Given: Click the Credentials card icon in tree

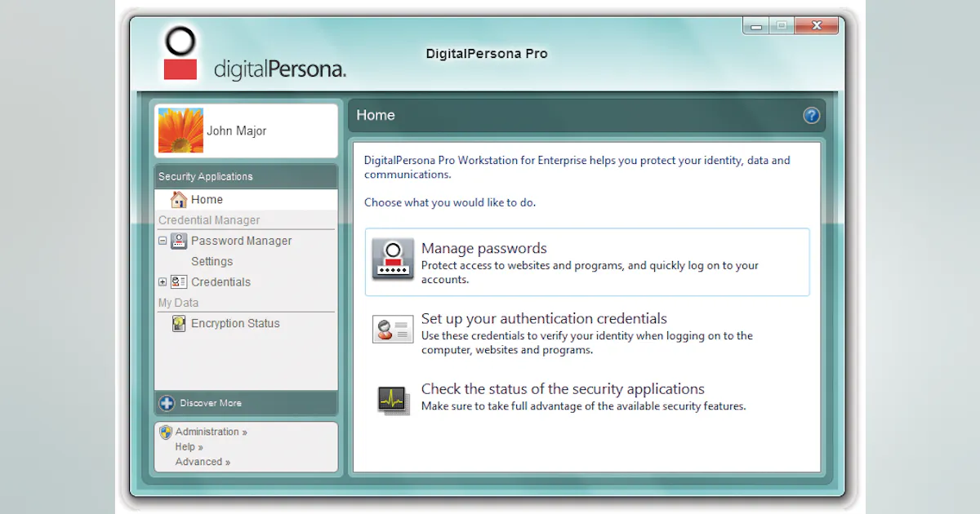Looking at the screenshot, I should coord(179,281).
